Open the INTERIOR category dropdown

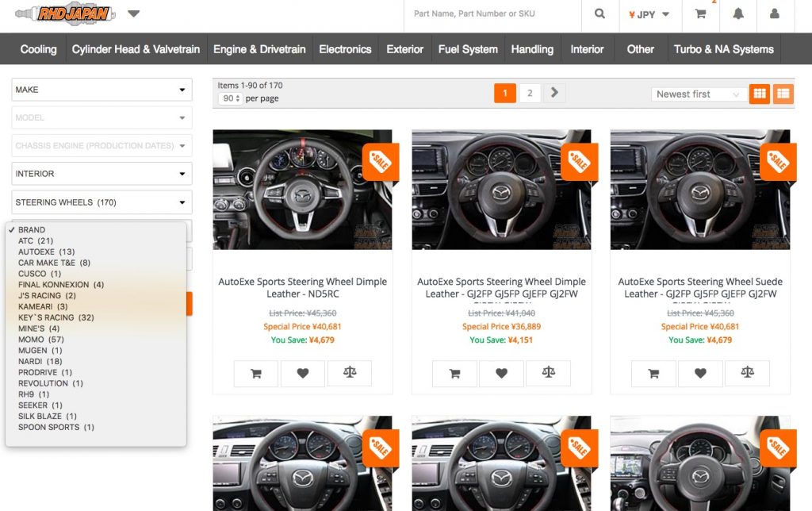(x=101, y=174)
